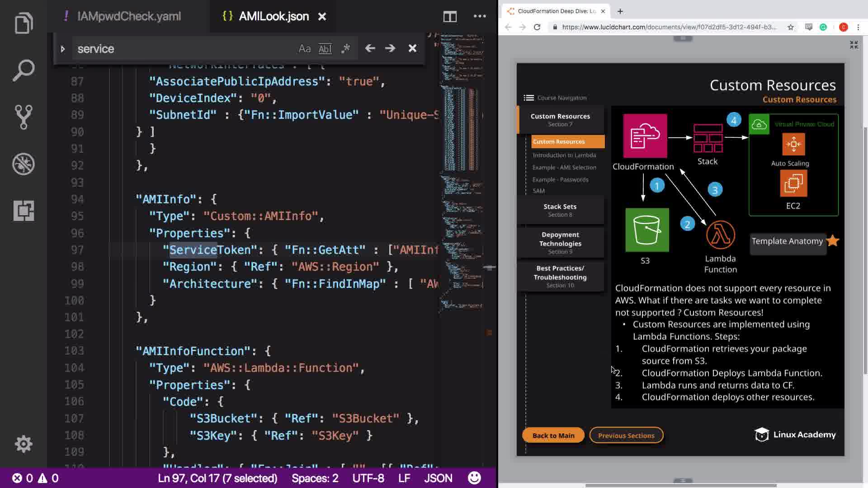Open the Extensions view icon
The image size is (868, 488).
tap(24, 211)
